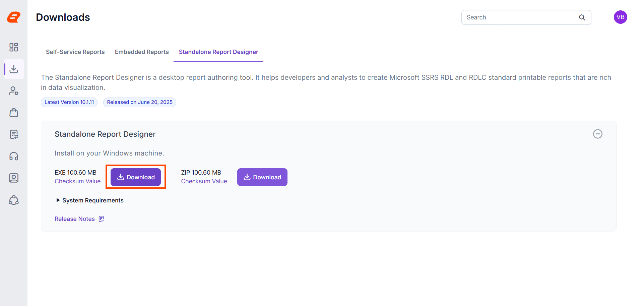Click the magnifier search icon
This screenshot has height=306, width=644.
point(582,17)
